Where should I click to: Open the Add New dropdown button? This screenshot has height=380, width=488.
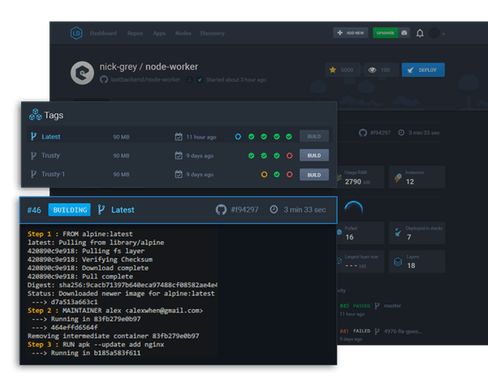pyautogui.click(x=351, y=33)
